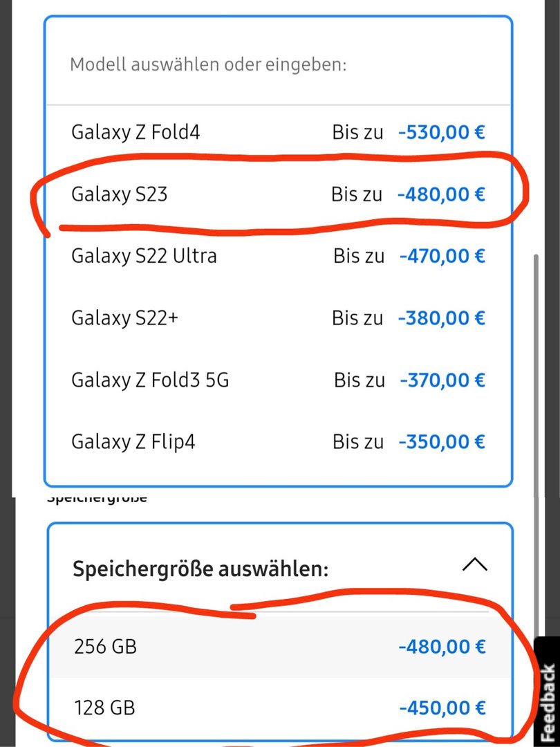The height and width of the screenshot is (747, 560).
Task: Click the -530,00 € Z Fold4 price
Action: tap(442, 132)
